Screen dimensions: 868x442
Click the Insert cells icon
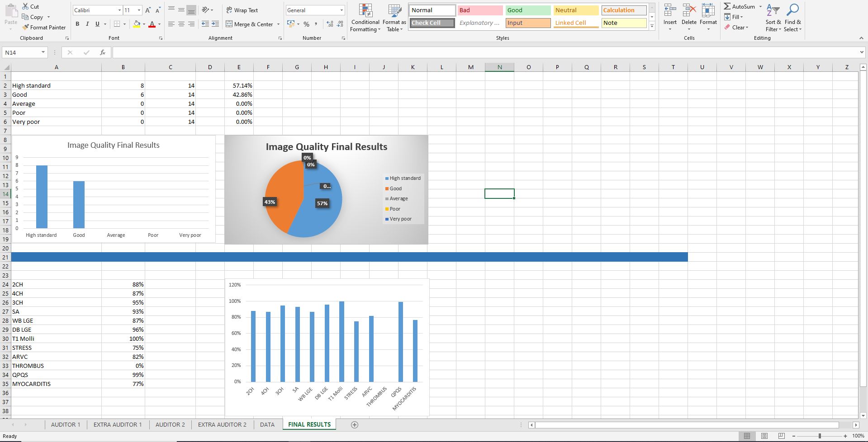click(x=670, y=11)
